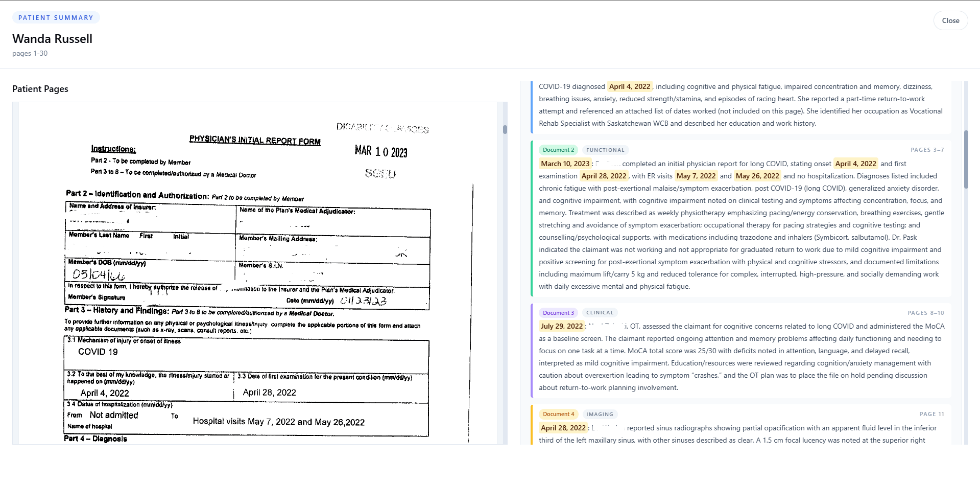Select the Document 3 tag
Viewport: 980px width, 483px height.
click(558, 312)
